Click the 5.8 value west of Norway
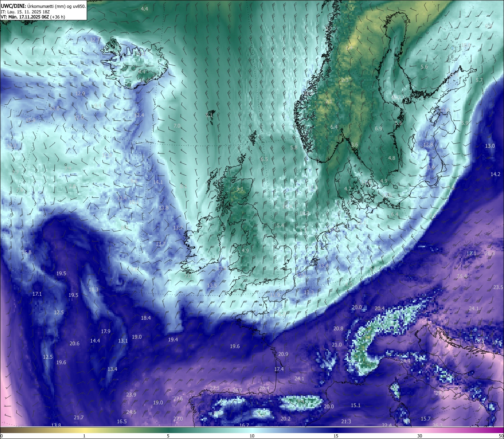This screenshot has height=439, width=504. [294, 148]
